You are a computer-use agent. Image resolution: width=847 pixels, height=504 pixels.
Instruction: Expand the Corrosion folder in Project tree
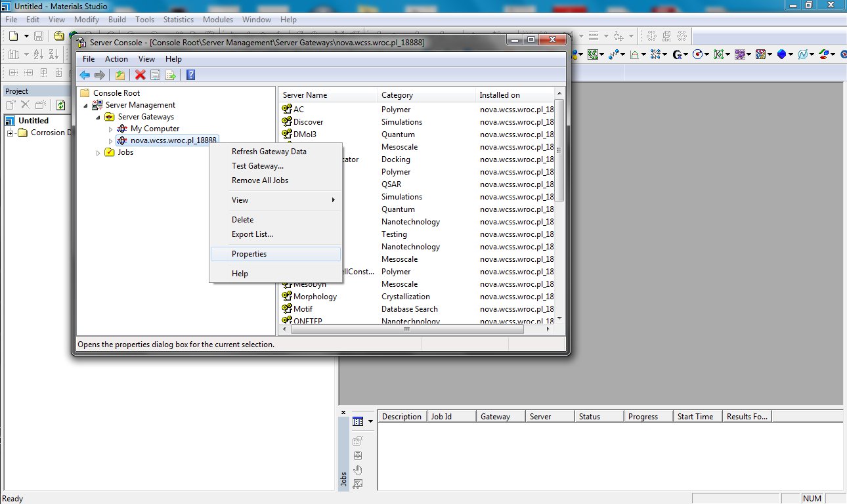[11, 133]
